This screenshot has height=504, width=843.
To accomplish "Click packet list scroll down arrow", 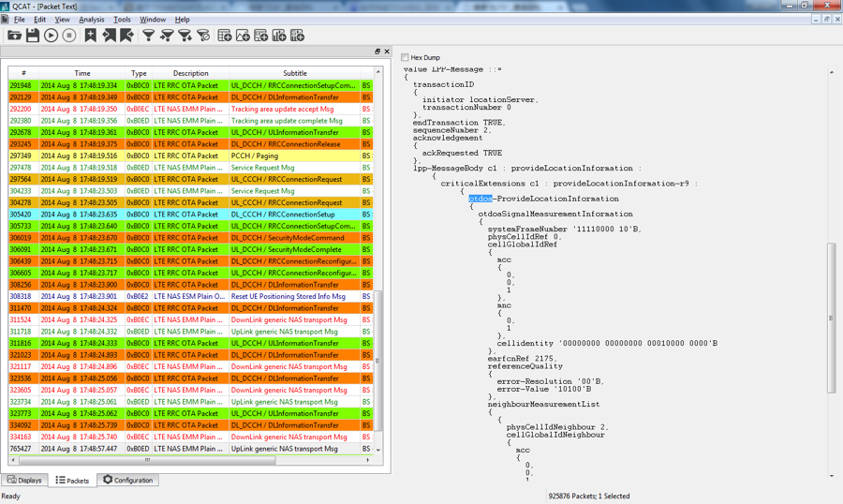I will pyautogui.click(x=378, y=450).
